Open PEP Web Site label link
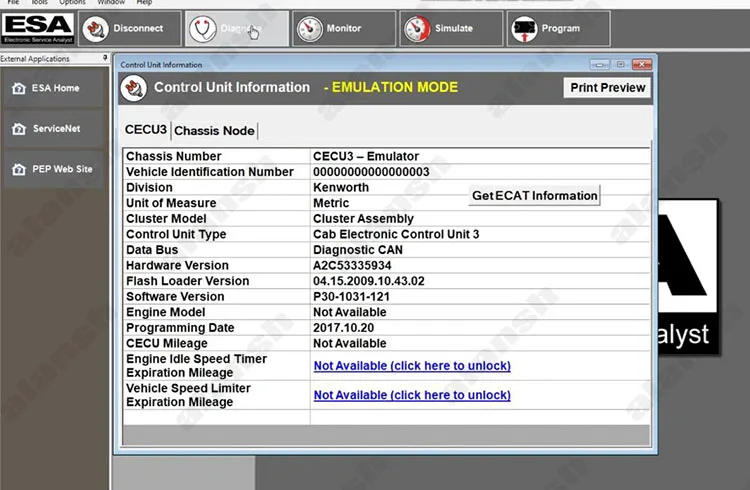 click(x=62, y=169)
